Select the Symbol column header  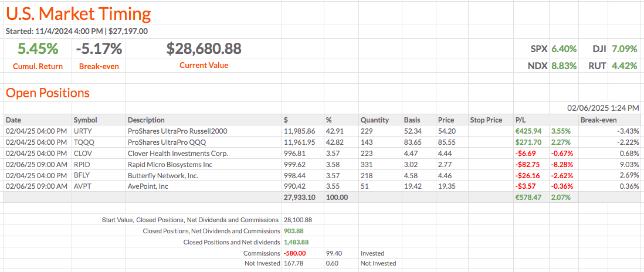(x=85, y=120)
